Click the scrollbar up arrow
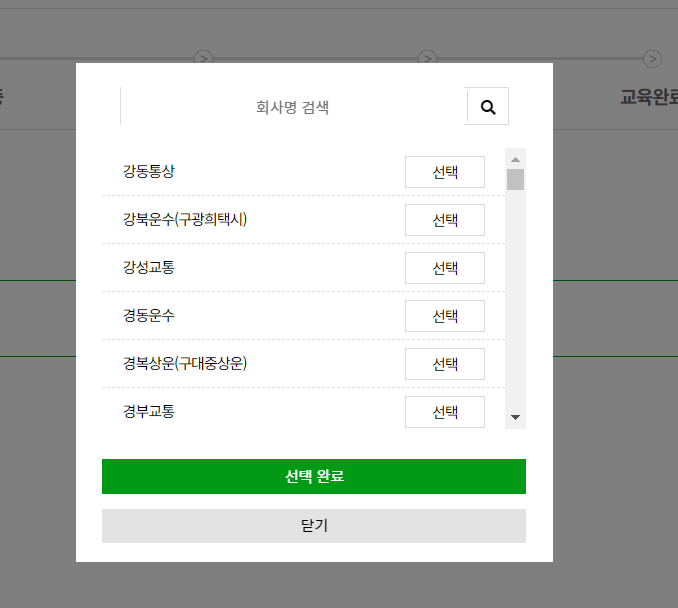678x608 pixels. tap(515, 159)
